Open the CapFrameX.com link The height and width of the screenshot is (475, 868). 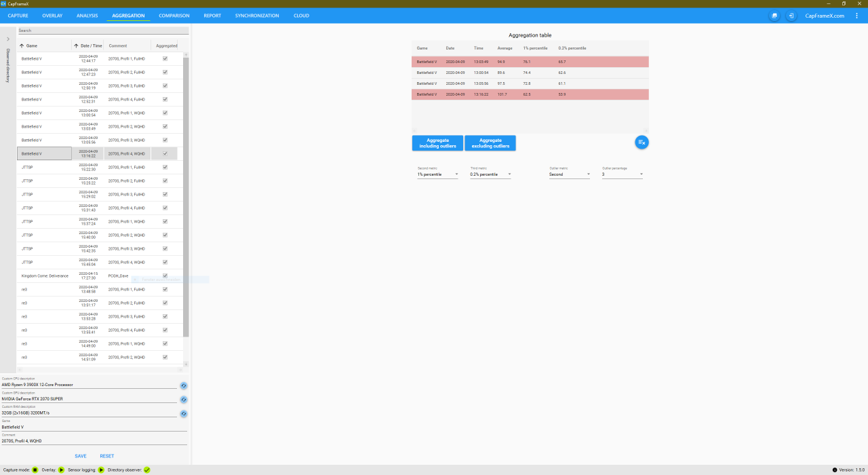[825, 16]
